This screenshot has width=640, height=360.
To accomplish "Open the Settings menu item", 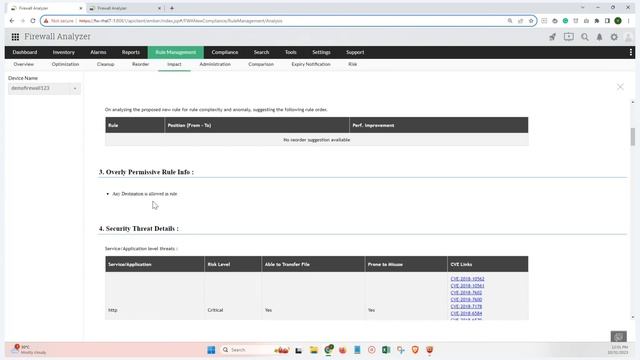I will point(321,52).
